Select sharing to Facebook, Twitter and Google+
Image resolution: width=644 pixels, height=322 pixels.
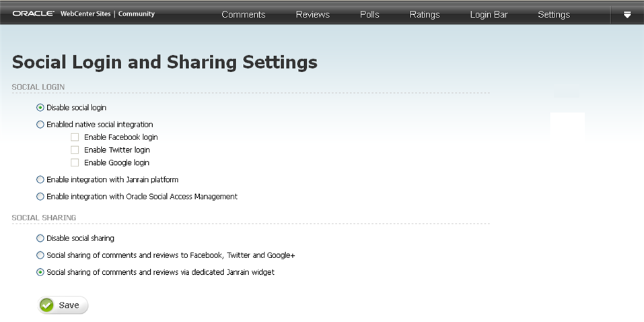(40, 255)
